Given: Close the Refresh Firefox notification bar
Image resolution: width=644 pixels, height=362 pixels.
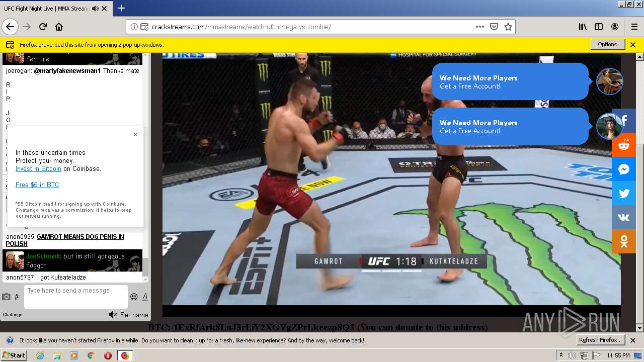Looking at the screenshot, I should click(x=633, y=340).
